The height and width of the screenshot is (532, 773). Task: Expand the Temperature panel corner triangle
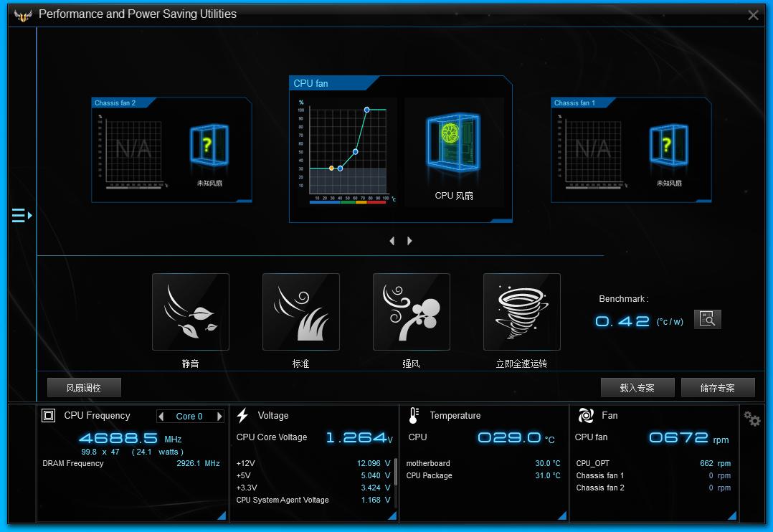(x=562, y=515)
